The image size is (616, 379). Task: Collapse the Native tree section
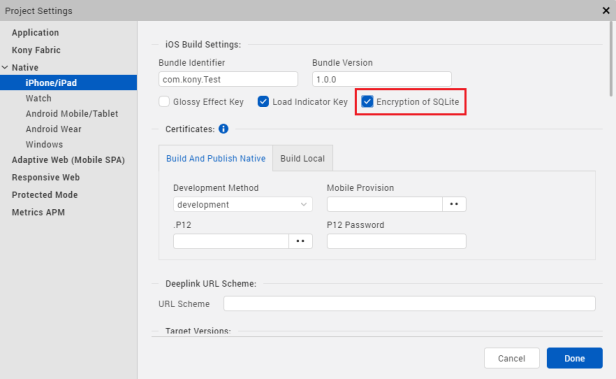point(5,68)
